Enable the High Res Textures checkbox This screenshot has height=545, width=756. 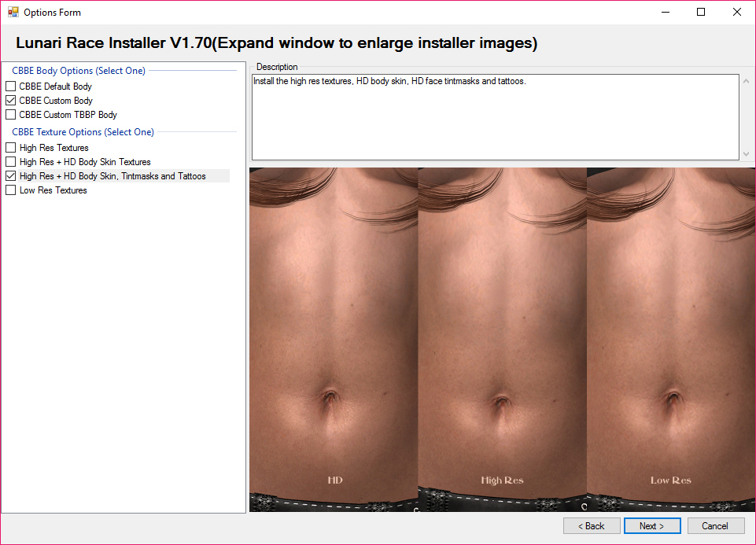pyautogui.click(x=10, y=147)
